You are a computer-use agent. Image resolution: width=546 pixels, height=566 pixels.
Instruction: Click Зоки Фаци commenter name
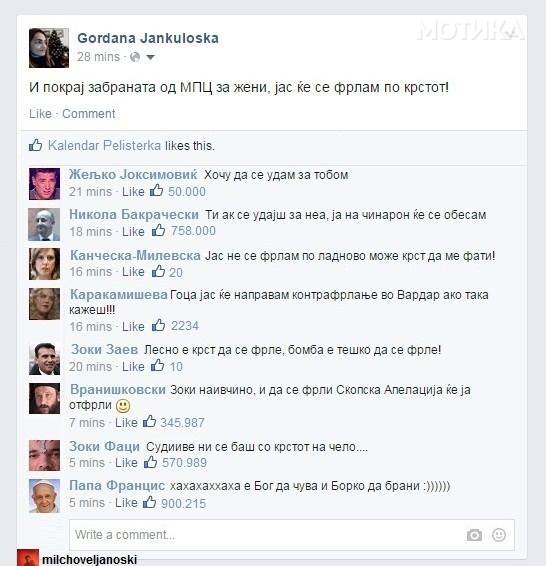[104, 447]
